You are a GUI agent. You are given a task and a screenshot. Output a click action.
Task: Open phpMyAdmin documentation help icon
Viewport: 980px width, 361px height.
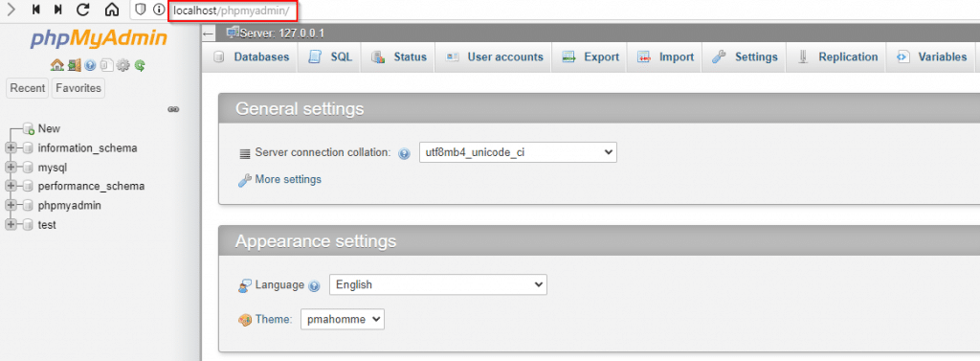click(x=90, y=64)
